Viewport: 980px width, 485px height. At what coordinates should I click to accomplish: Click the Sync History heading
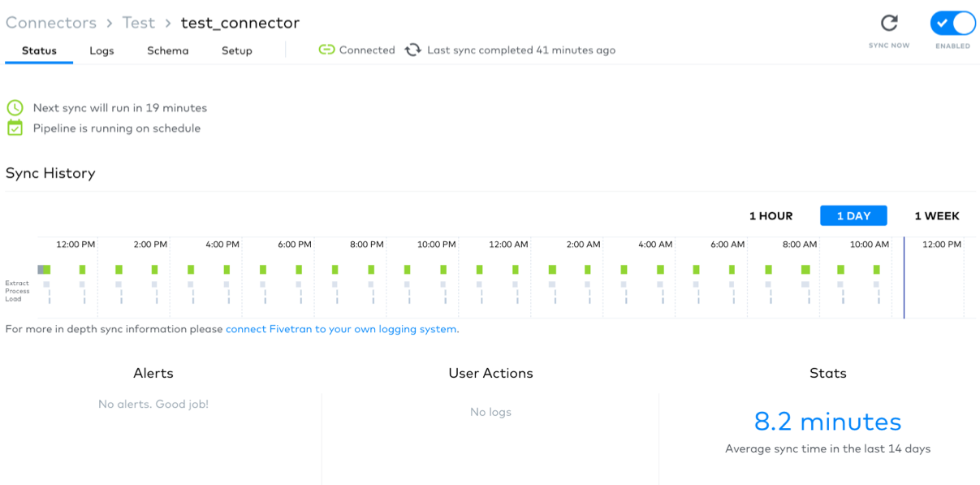click(x=50, y=173)
